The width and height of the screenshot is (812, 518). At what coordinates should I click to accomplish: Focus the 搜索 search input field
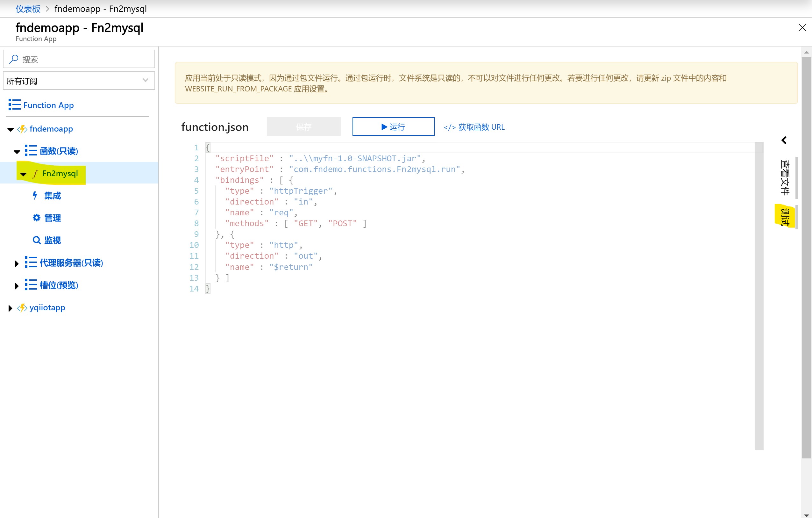[79, 59]
